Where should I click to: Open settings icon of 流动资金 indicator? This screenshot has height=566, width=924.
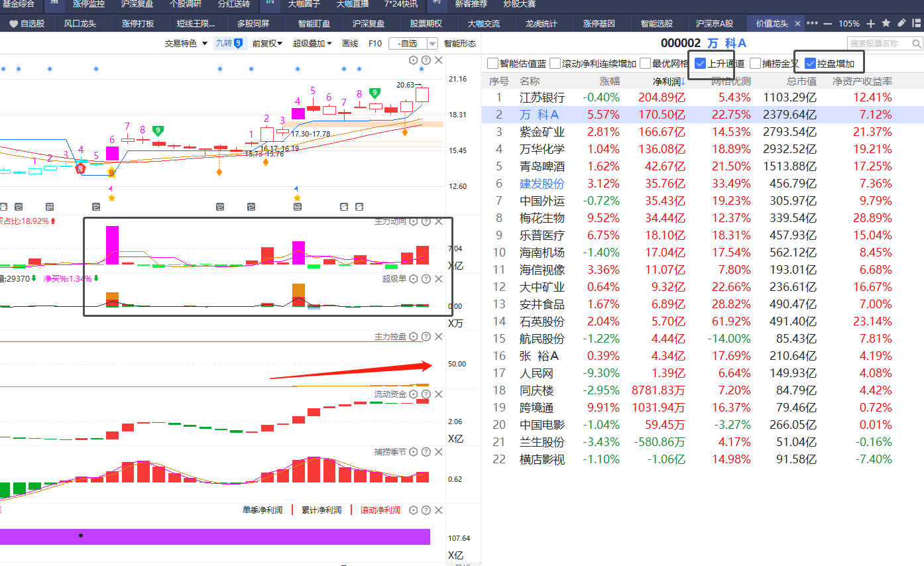(414, 394)
